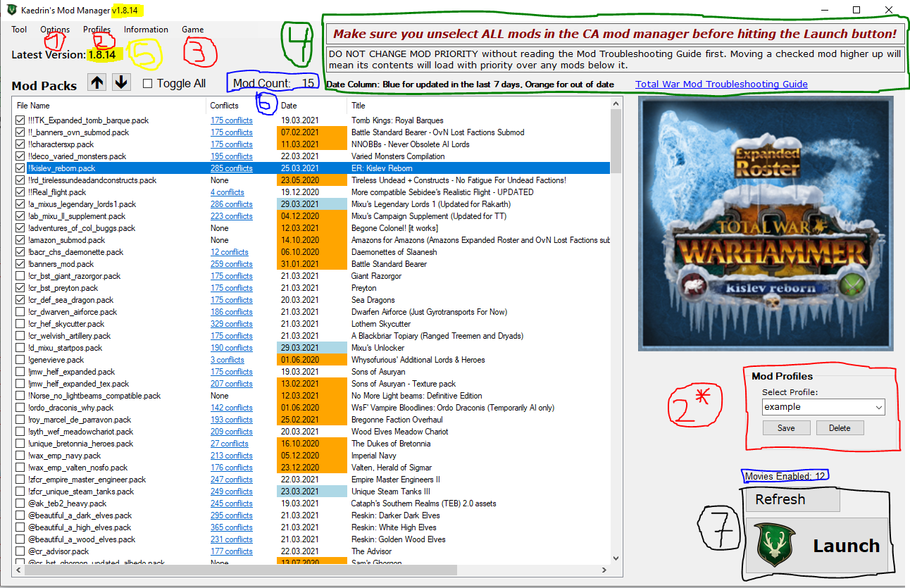Select title 'Valten, Herald of Sigmar'

[392, 468]
